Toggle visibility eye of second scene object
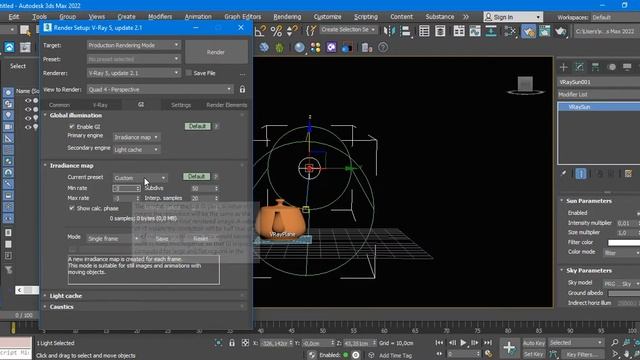Viewport: 640px width, 360px height. click(x=28, y=109)
